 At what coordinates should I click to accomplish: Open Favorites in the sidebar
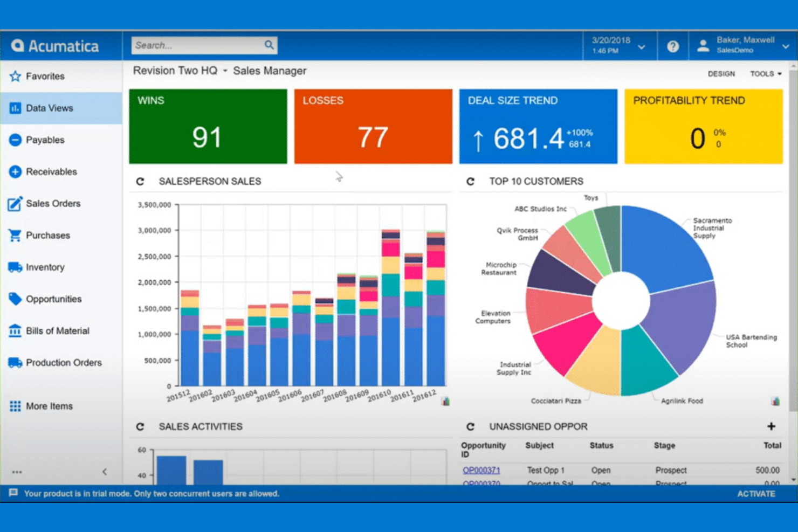pyautogui.click(x=61, y=76)
